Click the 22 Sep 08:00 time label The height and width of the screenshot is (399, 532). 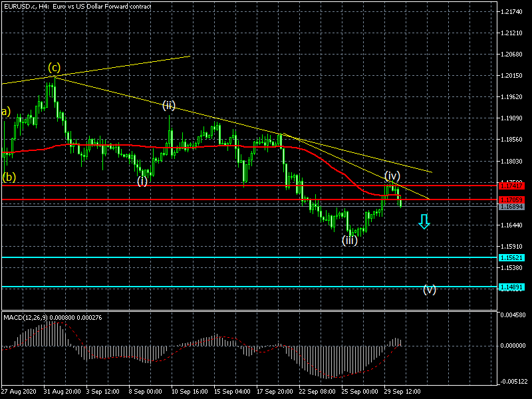point(317,392)
